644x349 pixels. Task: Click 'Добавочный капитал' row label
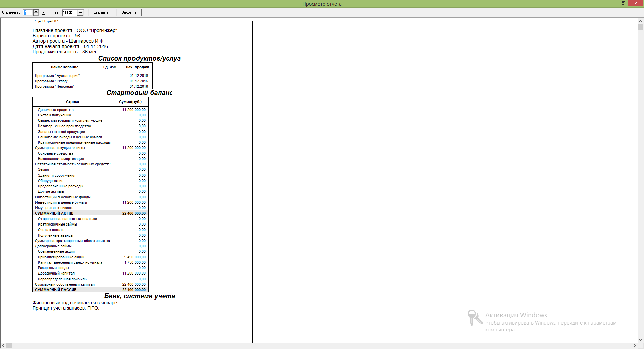tap(56, 273)
